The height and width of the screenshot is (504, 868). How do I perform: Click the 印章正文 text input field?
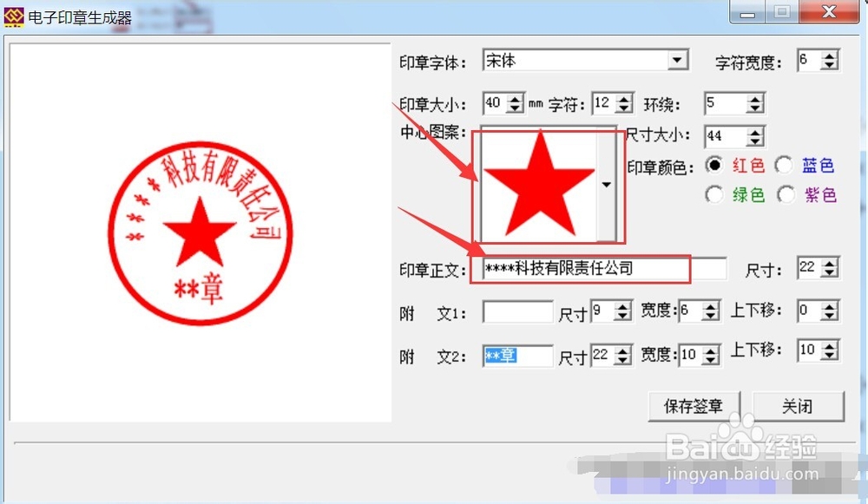tap(604, 269)
